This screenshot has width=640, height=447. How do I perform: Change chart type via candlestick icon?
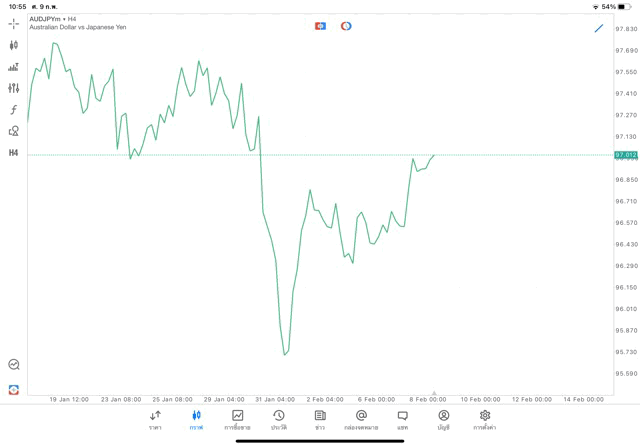(13, 45)
